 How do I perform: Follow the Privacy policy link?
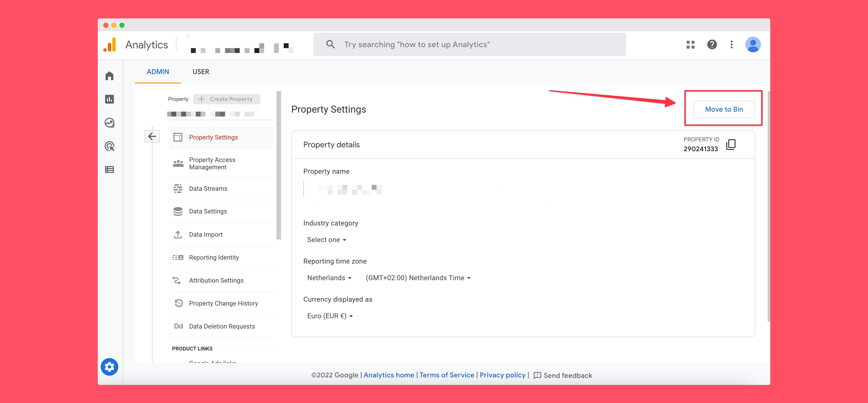[502, 375]
